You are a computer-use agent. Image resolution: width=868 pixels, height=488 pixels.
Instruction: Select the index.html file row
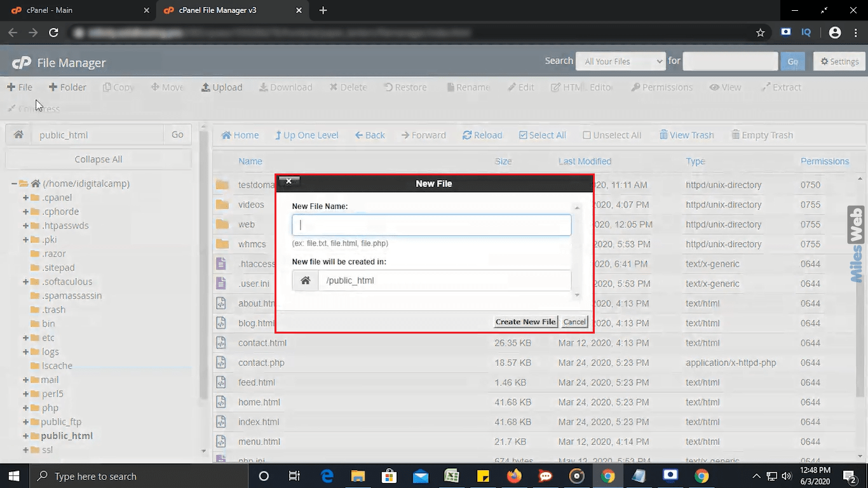[534, 422]
